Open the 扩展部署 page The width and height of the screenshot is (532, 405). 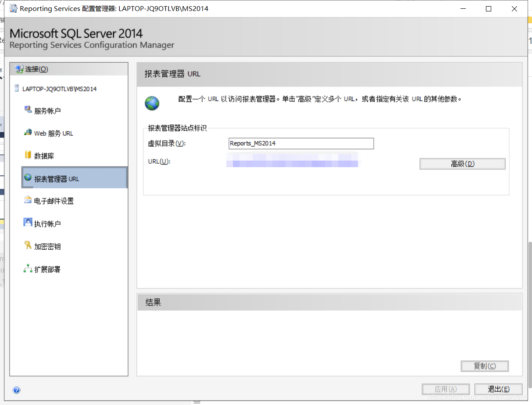pos(47,269)
